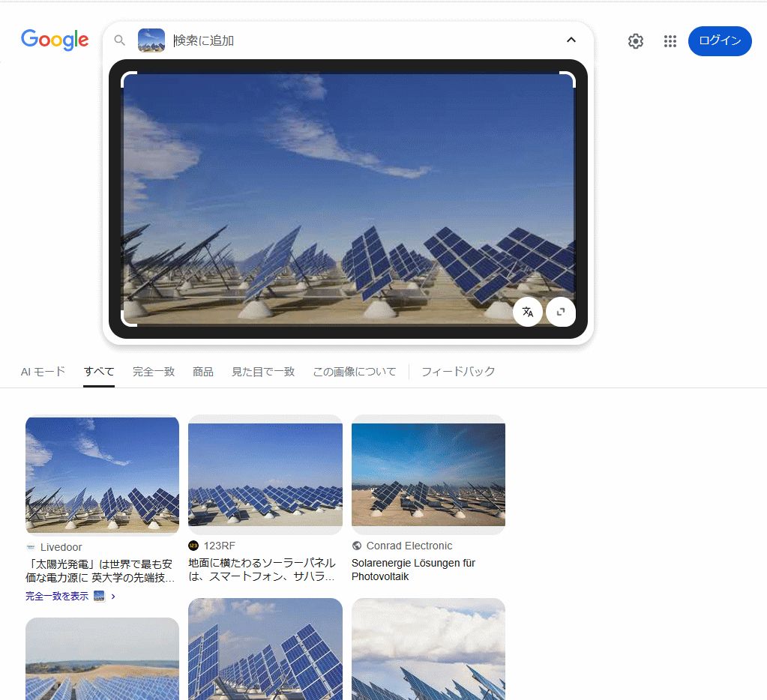Switch to the AI モード tab
Screen dimensions: 767x700
[43, 372]
